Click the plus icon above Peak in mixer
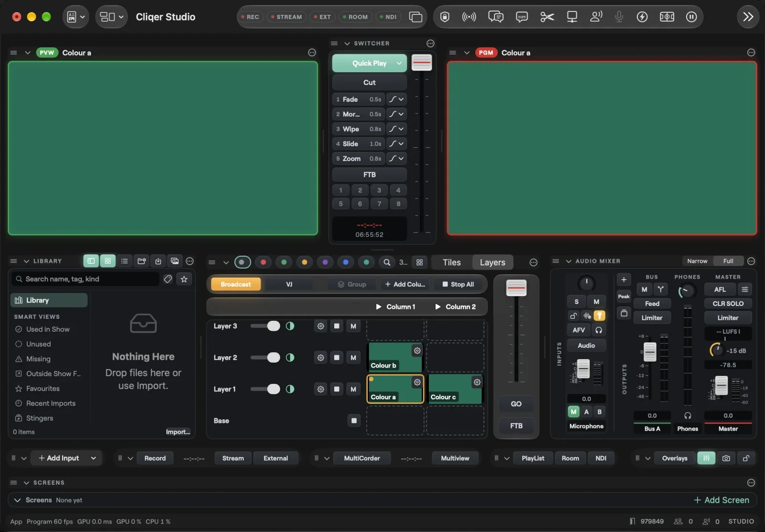This screenshot has height=532, width=765. [x=624, y=280]
